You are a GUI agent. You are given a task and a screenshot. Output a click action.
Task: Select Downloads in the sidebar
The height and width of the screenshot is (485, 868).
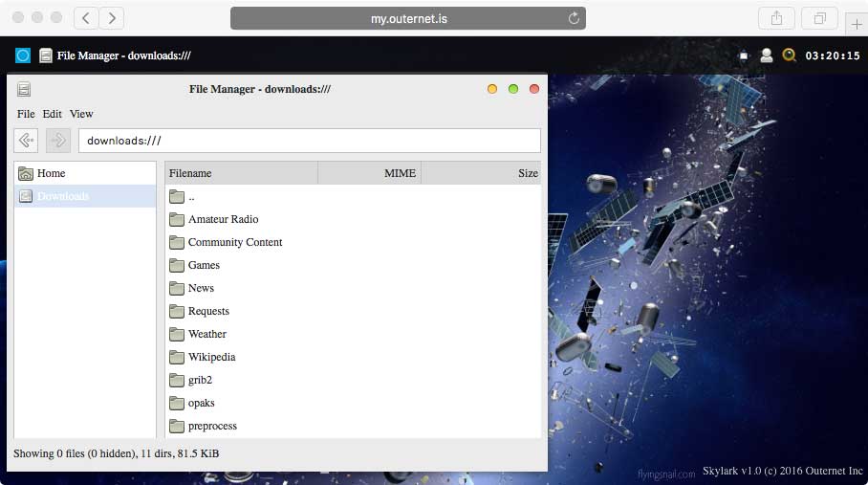click(85, 196)
